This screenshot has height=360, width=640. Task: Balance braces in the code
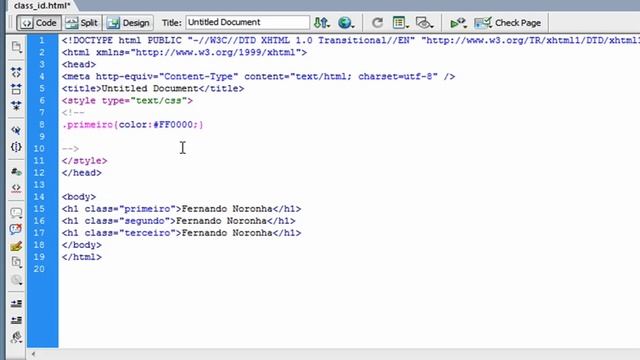[16, 147]
